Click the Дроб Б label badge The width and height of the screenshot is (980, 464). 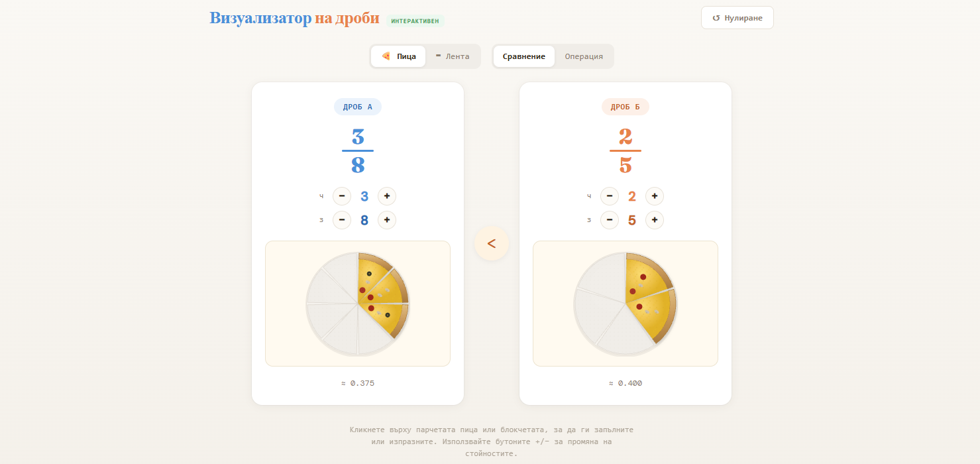(x=626, y=107)
